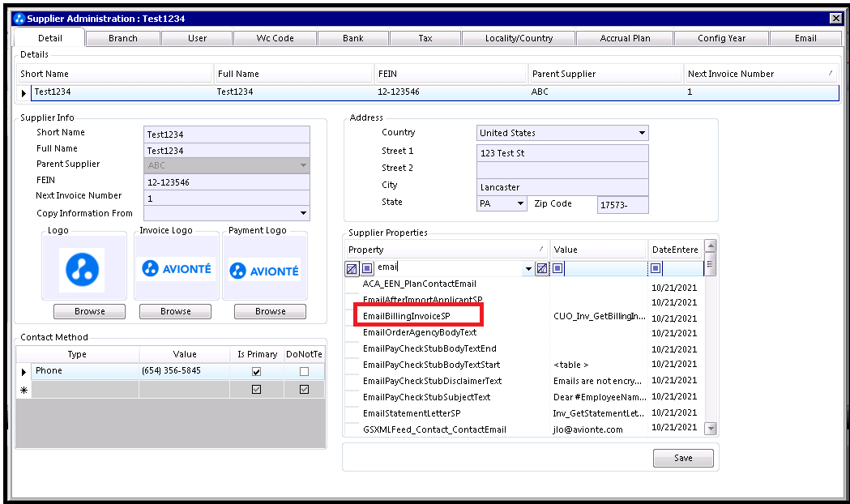Switch to the Tax tab
This screenshot has width=850, height=504.
tap(425, 38)
